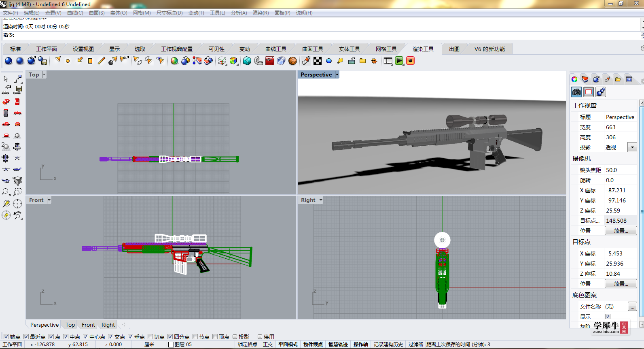Click the red toolbox icon in render toolbar
This screenshot has height=349, width=644.
269,61
